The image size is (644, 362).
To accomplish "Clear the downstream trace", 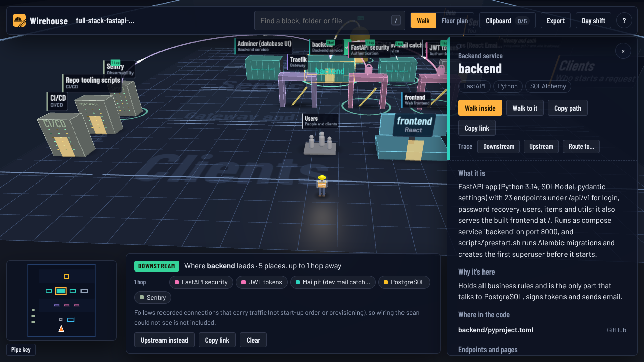I will 253,340.
